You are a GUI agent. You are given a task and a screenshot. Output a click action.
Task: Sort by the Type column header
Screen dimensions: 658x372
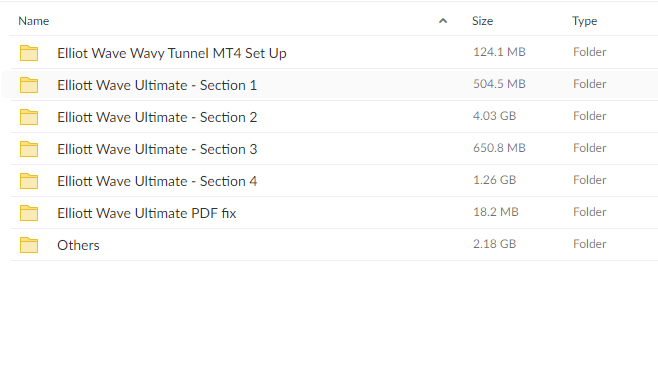tap(585, 21)
